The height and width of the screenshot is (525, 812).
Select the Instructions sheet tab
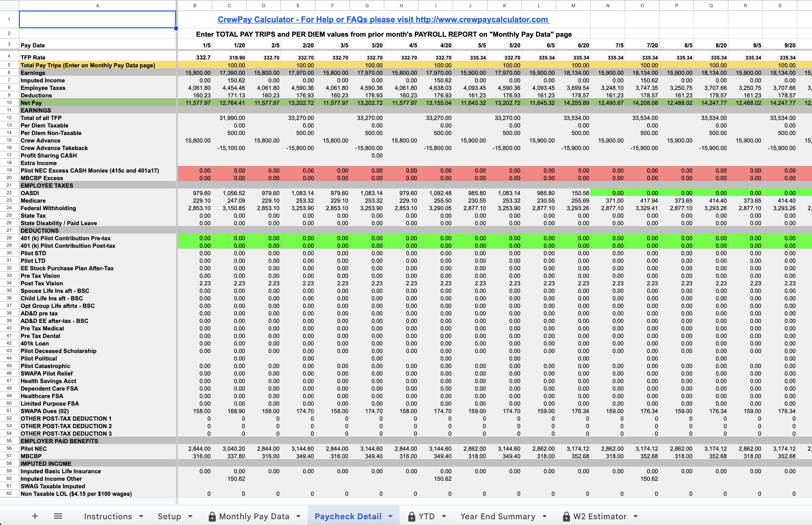point(108,516)
